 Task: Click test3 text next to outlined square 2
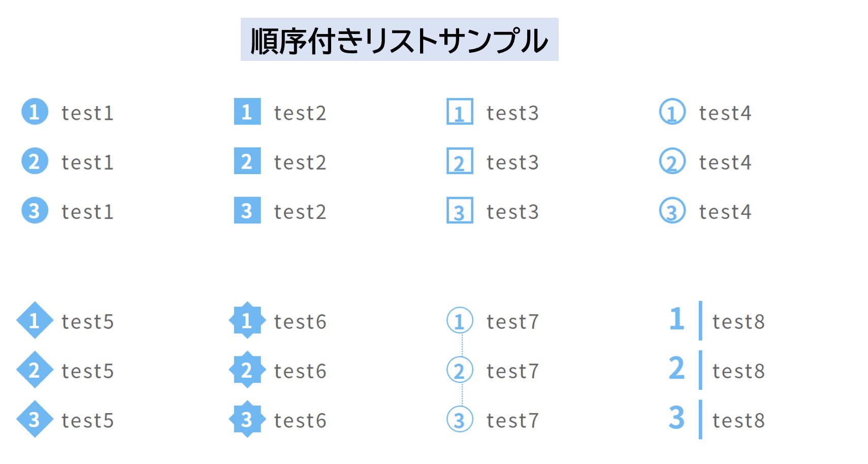[512, 162]
